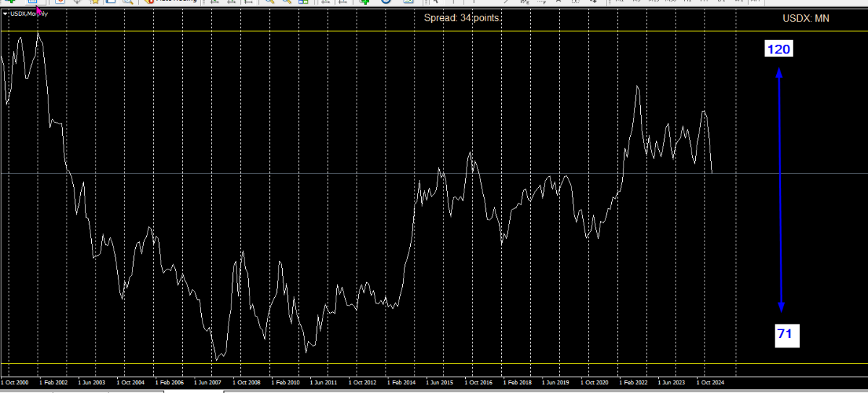Open the Navigator star icon
868x393 pixels.
point(95,2)
